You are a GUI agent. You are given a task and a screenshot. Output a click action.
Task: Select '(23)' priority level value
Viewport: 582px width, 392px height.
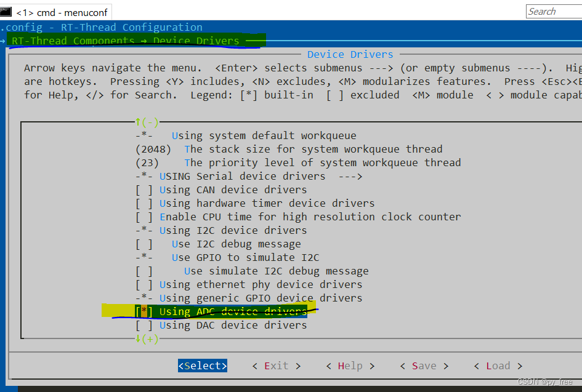[147, 163]
